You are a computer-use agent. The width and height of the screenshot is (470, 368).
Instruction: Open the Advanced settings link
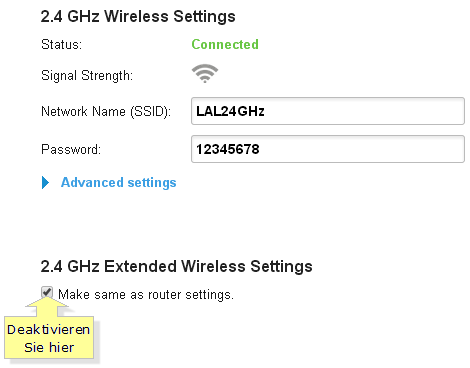click(x=119, y=182)
